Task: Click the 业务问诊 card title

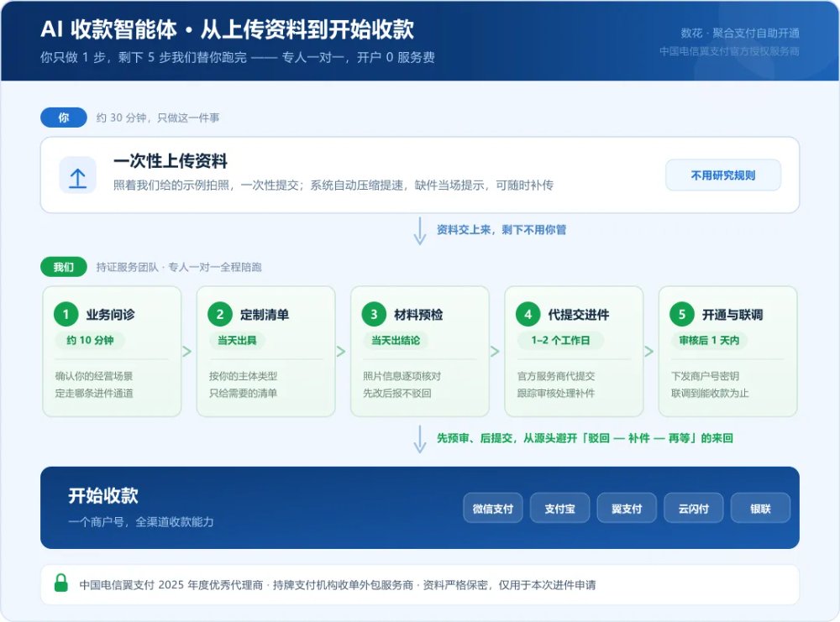Action: click(x=110, y=315)
